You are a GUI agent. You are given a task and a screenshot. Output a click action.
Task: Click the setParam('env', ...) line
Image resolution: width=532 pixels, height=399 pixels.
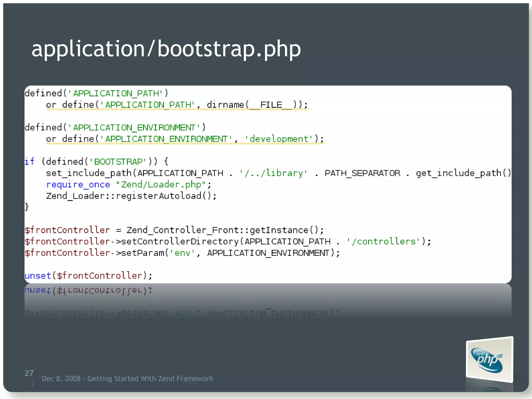pos(182,253)
